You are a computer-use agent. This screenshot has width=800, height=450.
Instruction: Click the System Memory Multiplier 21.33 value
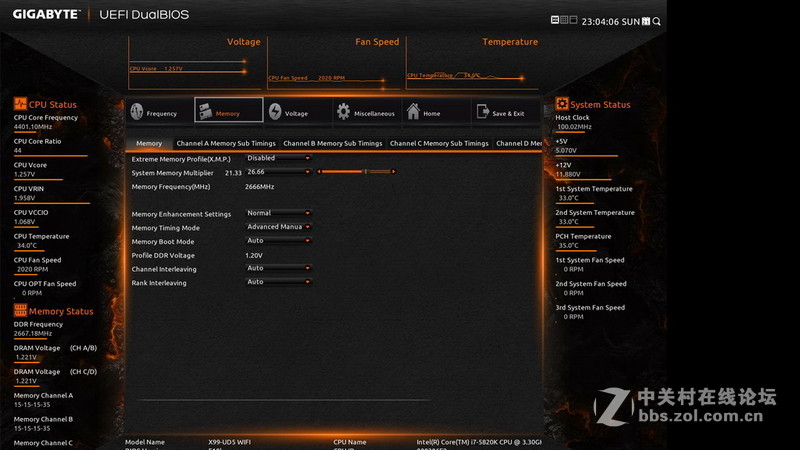(x=233, y=173)
